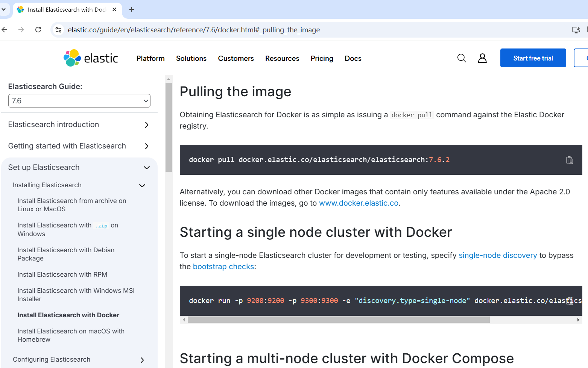The height and width of the screenshot is (368, 588).
Task: Open site information icon in address bar
Action: [58, 30]
